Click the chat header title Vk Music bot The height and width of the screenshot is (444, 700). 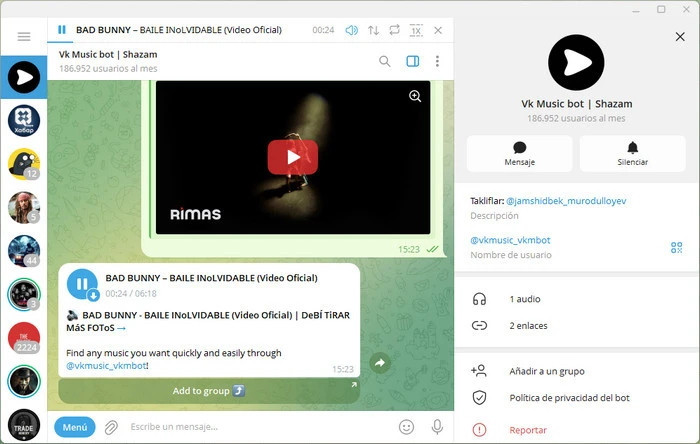(108, 54)
